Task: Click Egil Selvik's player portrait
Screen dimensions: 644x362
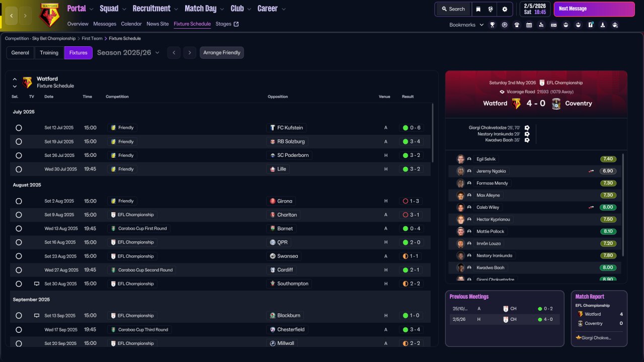Action: click(460, 159)
